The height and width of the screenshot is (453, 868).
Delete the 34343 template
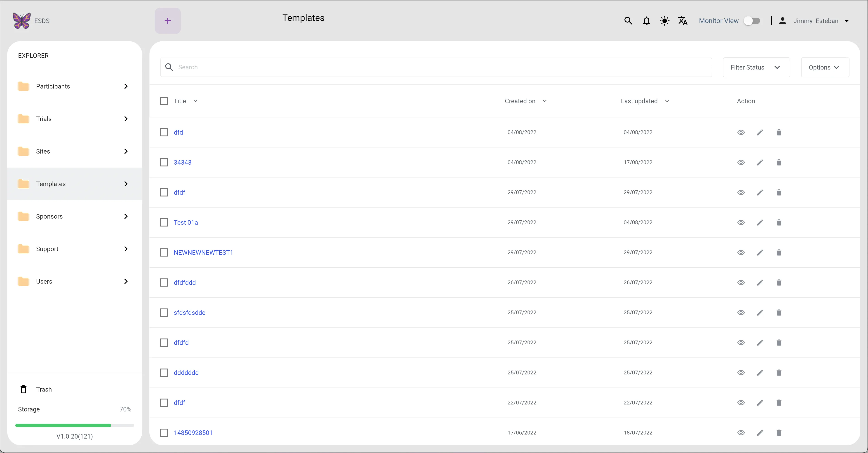(779, 162)
